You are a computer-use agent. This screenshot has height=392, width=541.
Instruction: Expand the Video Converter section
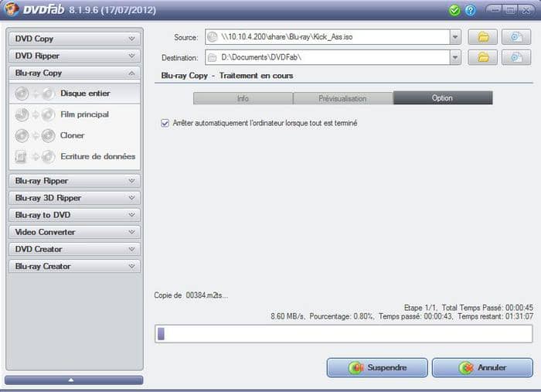click(x=74, y=232)
